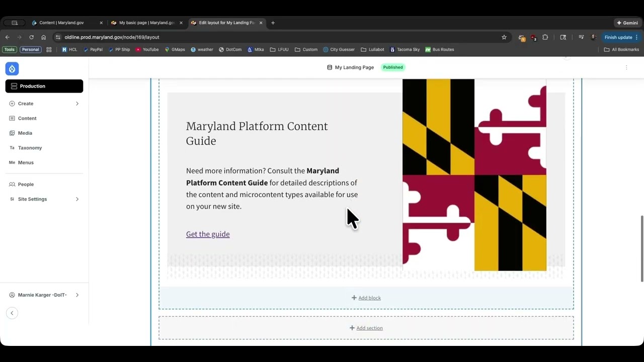Open the YouTube bookmark

coord(147,49)
